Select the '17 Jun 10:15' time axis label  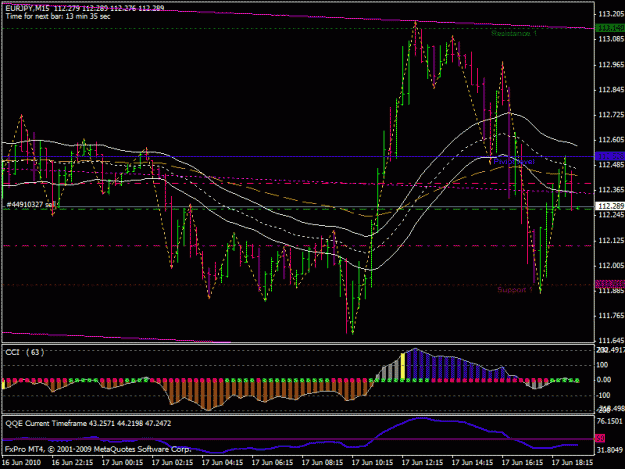(372, 462)
